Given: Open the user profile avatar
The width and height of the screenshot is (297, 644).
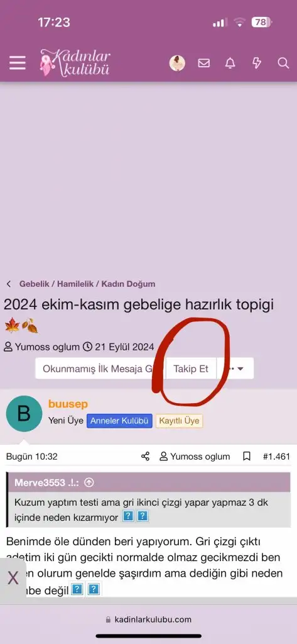Looking at the screenshot, I should pyautogui.click(x=177, y=64).
